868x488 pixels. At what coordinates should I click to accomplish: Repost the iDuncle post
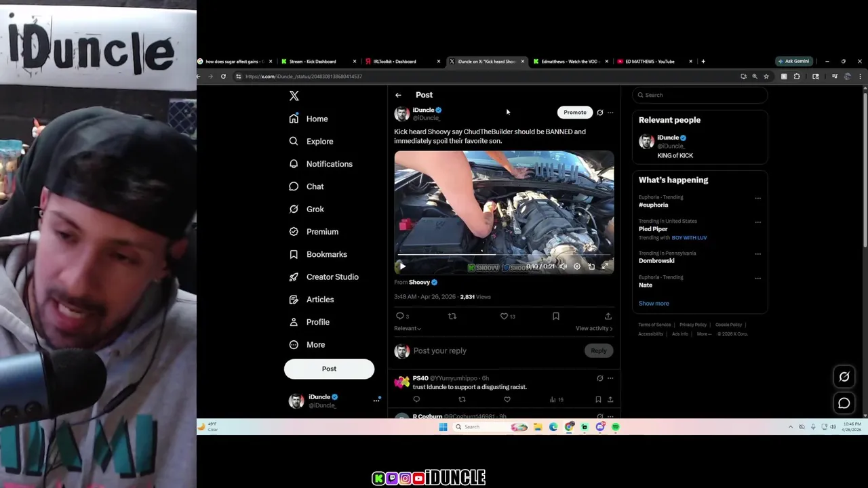click(x=452, y=316)
